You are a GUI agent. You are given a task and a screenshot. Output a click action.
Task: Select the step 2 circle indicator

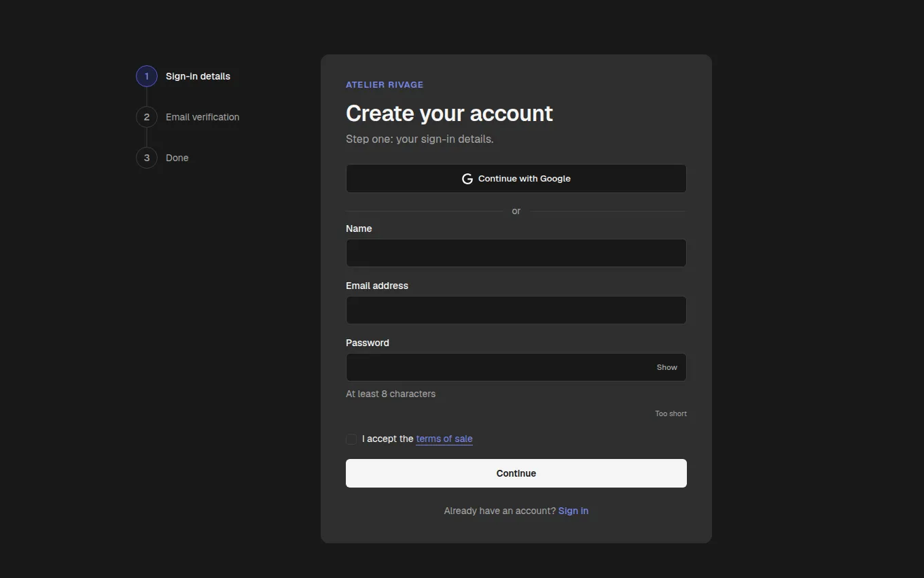click(147, 117)
